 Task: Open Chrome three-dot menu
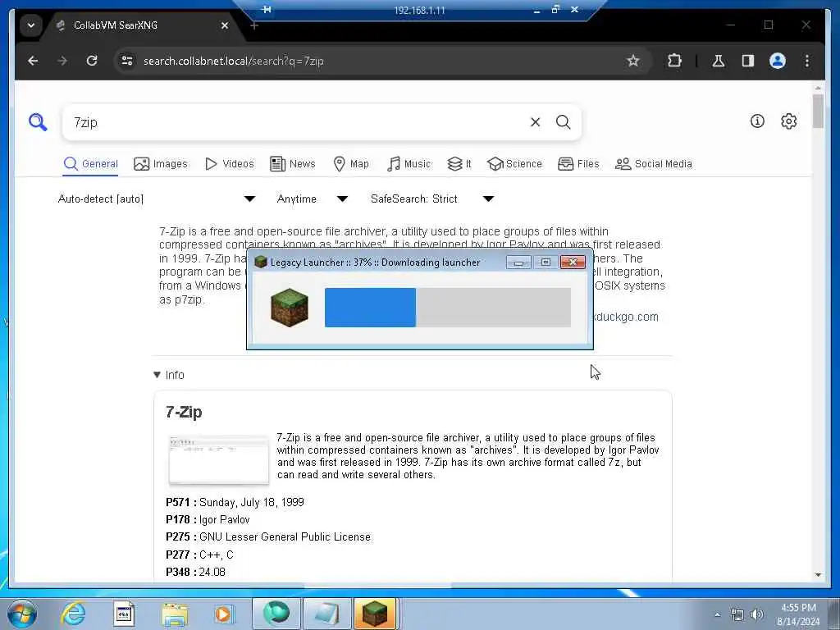807,61
